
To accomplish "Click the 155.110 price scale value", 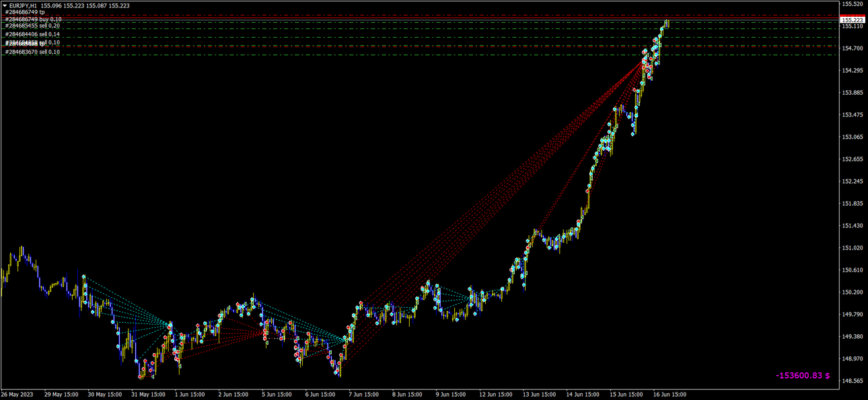I will tap(853, 26).
